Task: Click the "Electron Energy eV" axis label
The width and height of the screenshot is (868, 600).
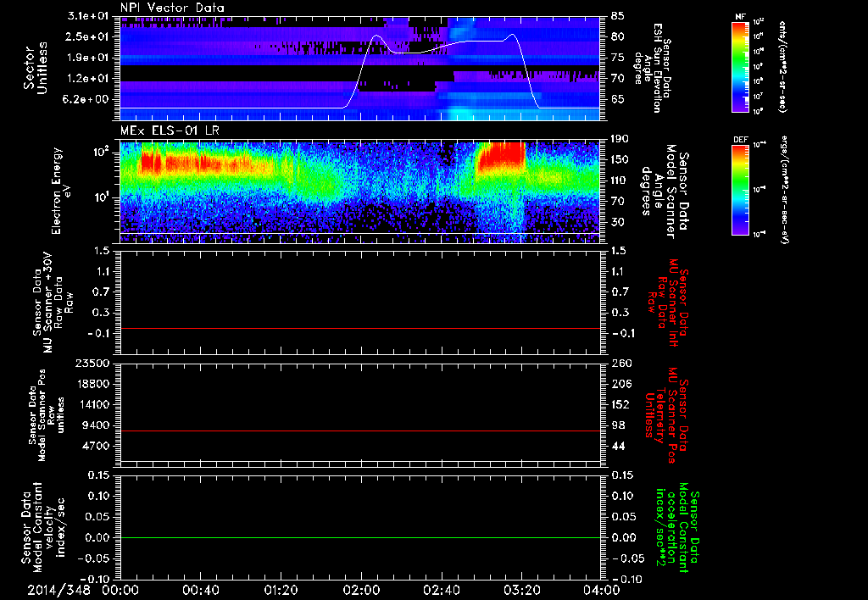Action: tap(62, 191)
